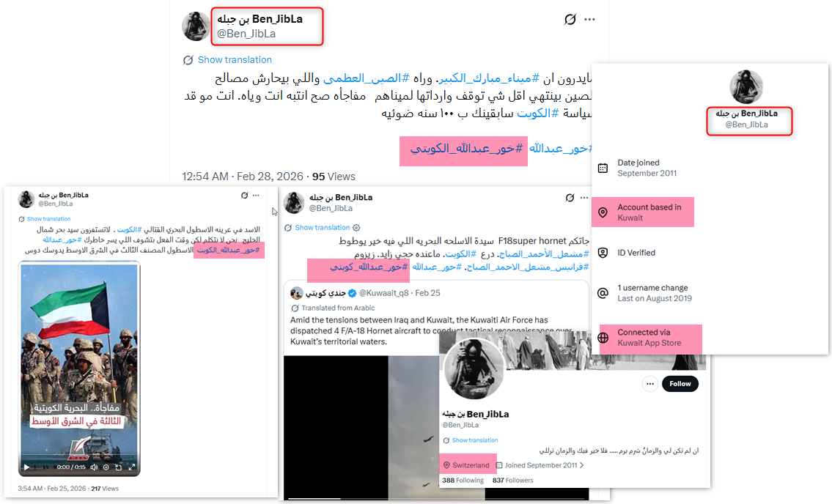Viewport: 832px width, 504px height.
Task: Toggle picture-in-picture on the video
Action: click(118, 467)
